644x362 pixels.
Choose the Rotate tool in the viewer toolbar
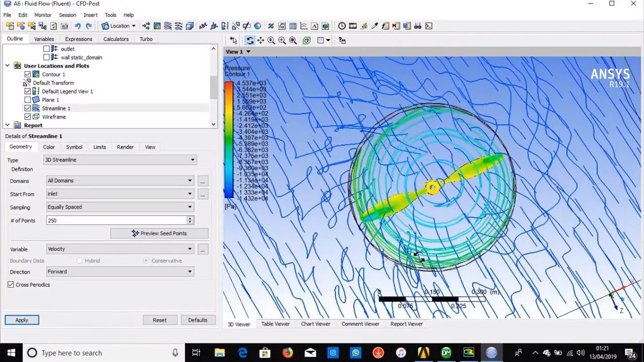250,41
